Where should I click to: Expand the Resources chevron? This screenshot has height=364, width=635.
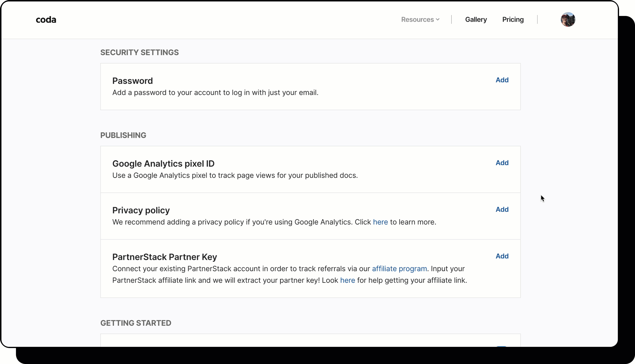tap(438, 19)
